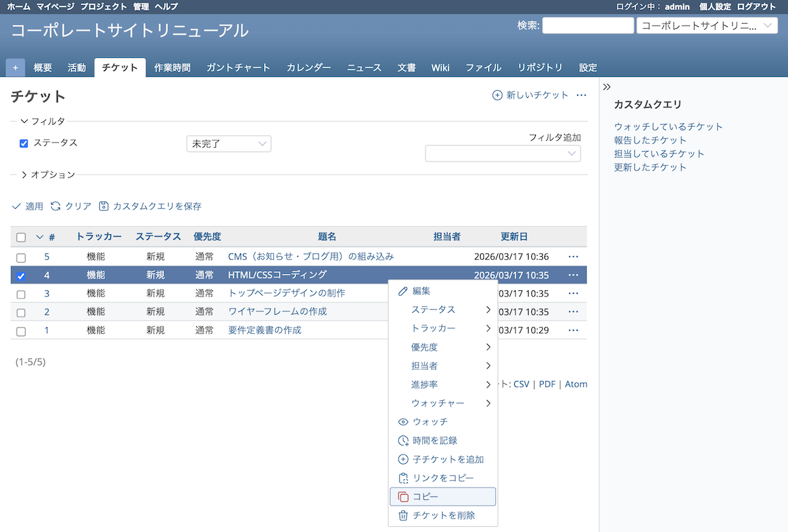The image size is (788, 532).
Task: Uncheck the ステータス filter checkbox
Action: tap(24, 143)
